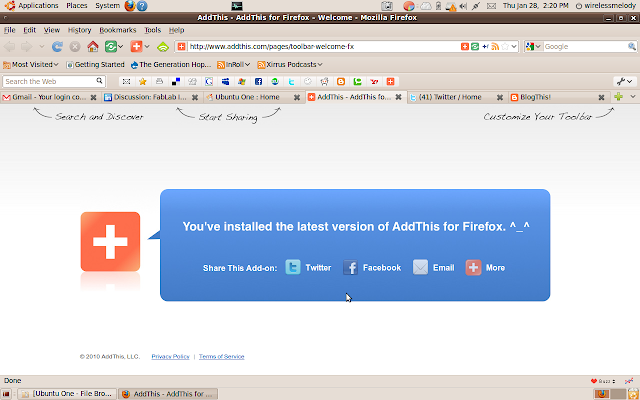The height and width of the screenshot is (400, 640).
Task: Share add-on via Facebook link
Action: pos(372,267)
